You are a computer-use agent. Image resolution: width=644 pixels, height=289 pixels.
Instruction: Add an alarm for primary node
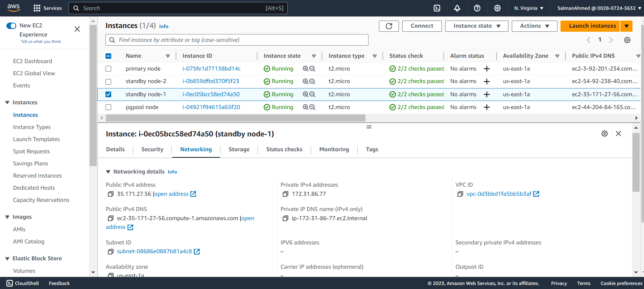[x=487, y=69]
